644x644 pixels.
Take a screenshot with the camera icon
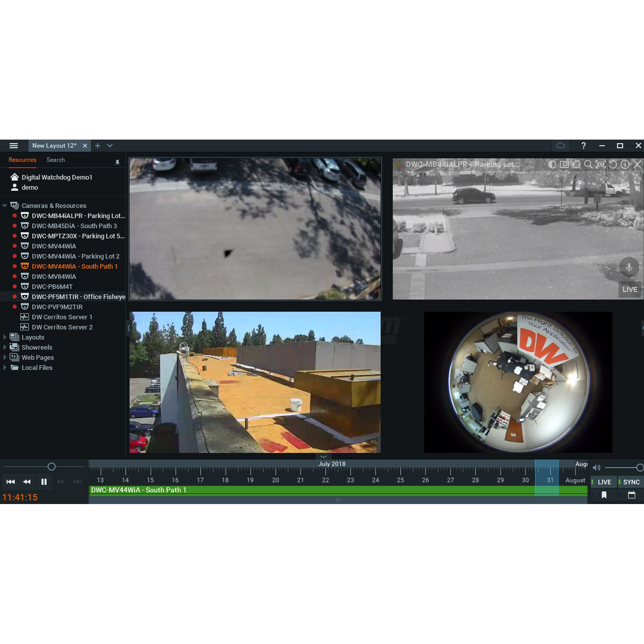coord(601,164)
